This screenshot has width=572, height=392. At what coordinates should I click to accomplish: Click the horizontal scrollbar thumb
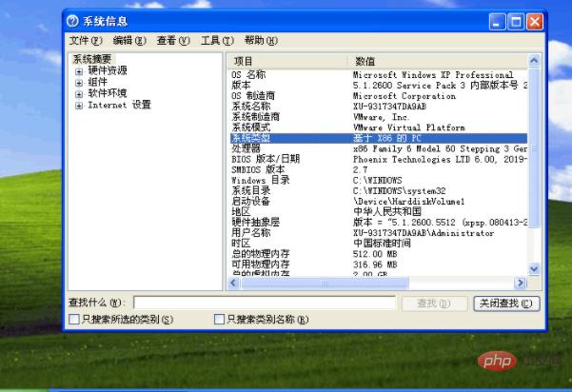(x=325, y=283)
